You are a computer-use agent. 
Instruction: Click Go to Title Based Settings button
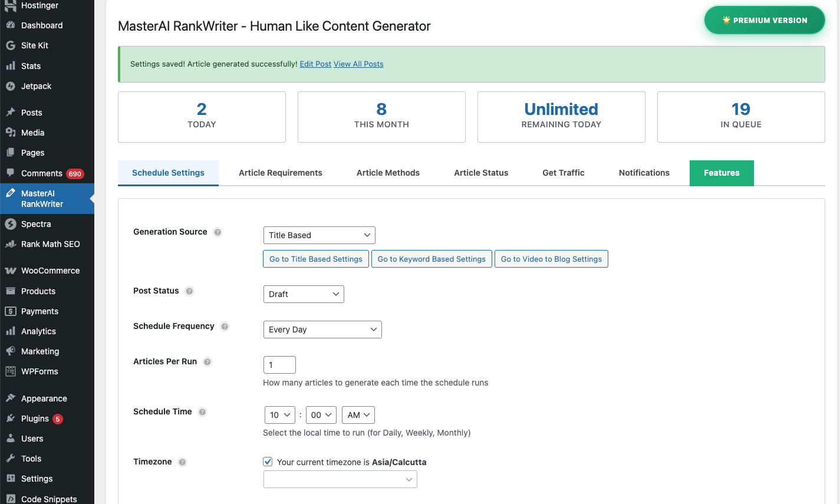point(316,259)
